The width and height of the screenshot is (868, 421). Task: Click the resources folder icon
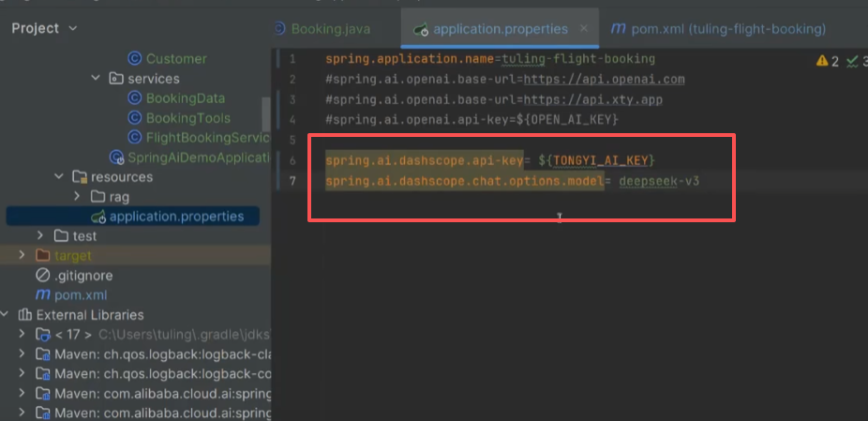[x=80, y=177]
